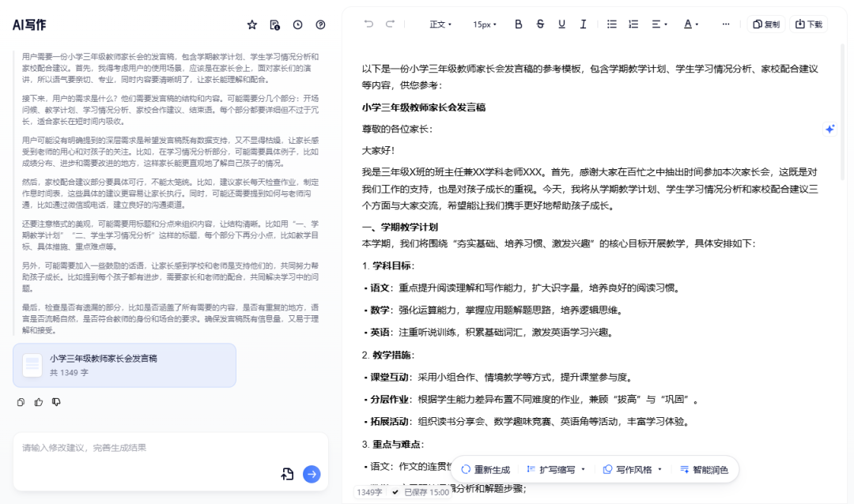
Task: Click the help question-mark icon
Action: point(319,24)
